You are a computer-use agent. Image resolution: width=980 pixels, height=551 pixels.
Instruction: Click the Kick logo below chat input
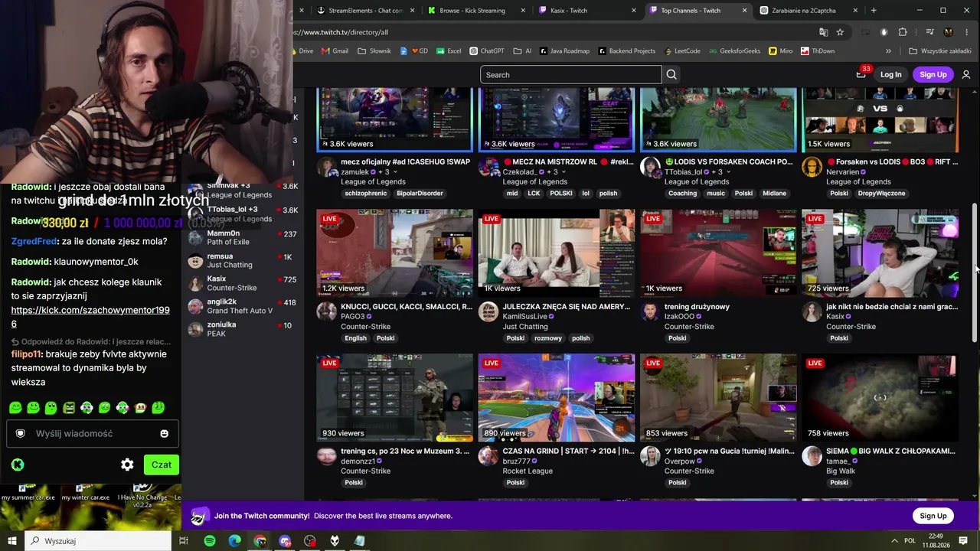pyautogui.click(x=18, y=465)
